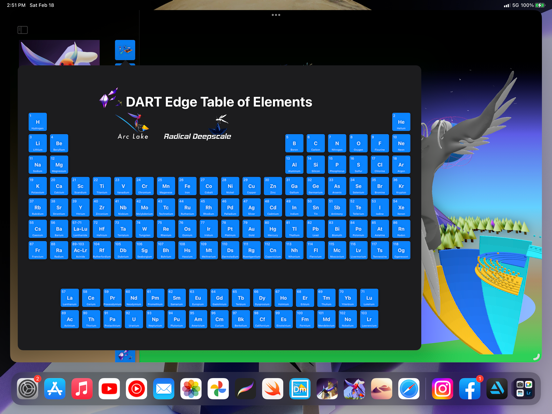
Task: Open the blue A-logo app in dock
Action: 497,389
